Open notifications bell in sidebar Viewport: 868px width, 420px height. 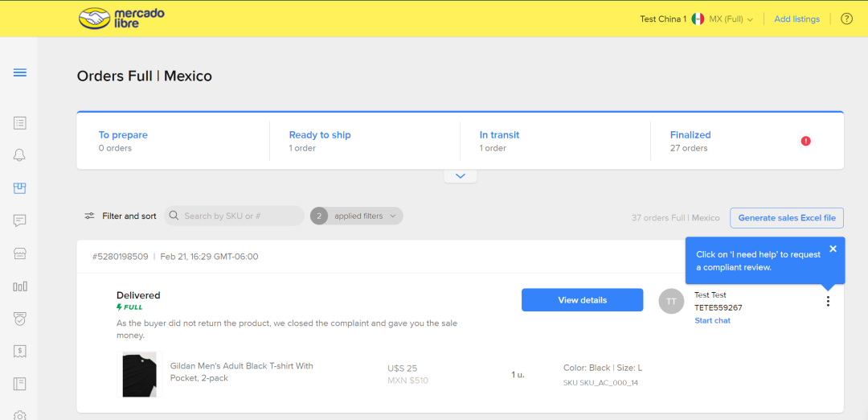point(20,155)
